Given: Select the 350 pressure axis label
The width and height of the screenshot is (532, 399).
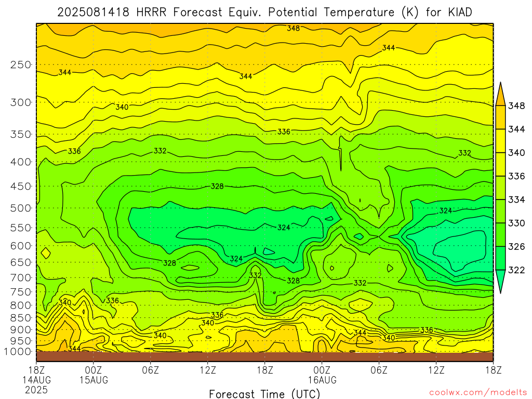Looking at the screenshot, I should 20,135.
